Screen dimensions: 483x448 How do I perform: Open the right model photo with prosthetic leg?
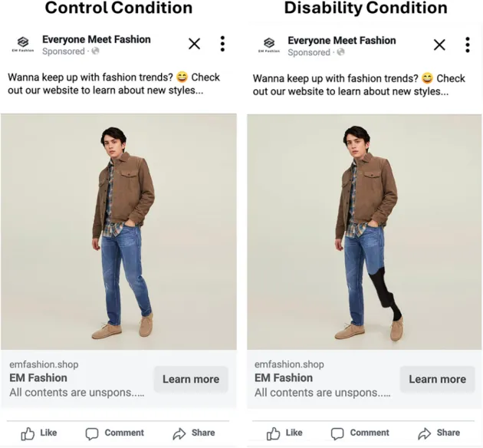364,232
